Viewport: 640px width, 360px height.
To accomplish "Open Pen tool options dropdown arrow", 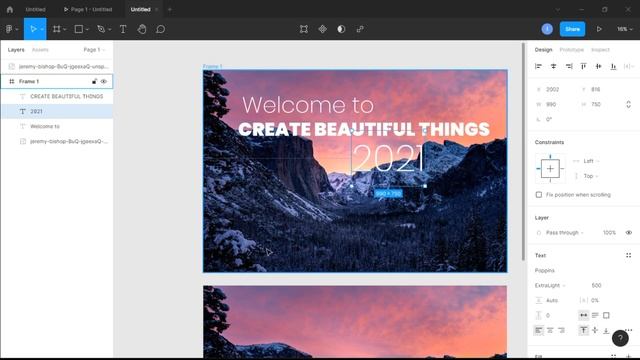I will tap(109, 29).
